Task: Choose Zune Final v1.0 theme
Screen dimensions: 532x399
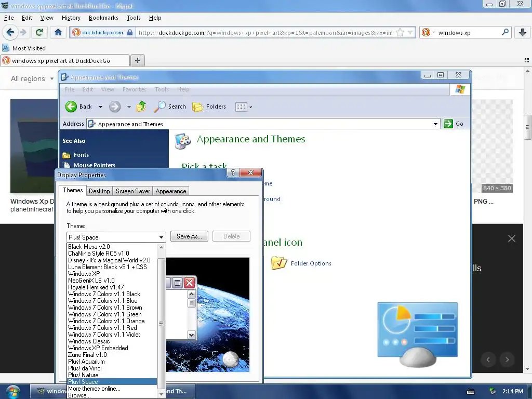Action: click(112, 354)
